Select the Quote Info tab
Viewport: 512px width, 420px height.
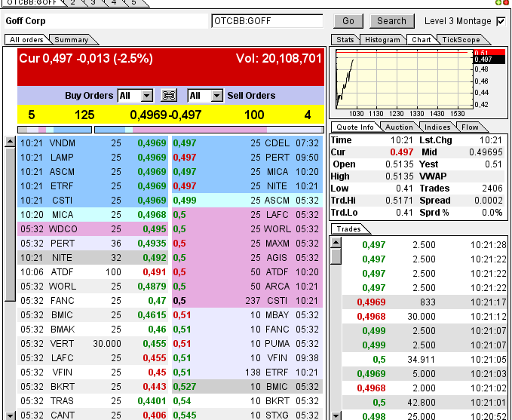(355, 127)
